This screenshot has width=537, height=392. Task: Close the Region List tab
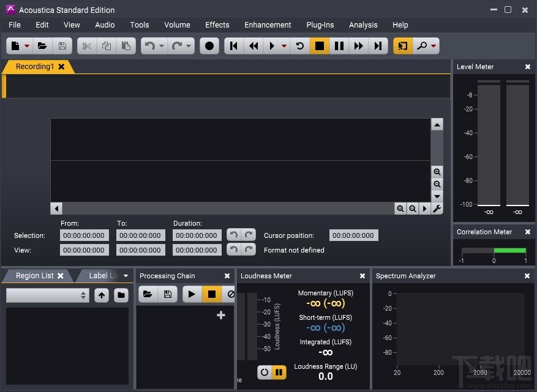pyautogui.click(x=61, y=276)
